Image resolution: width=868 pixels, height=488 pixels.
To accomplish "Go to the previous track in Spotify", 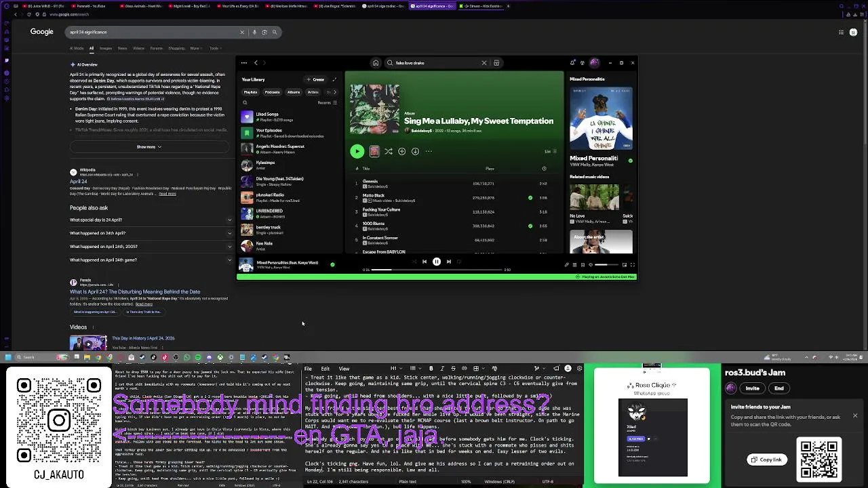I will 425,262.
